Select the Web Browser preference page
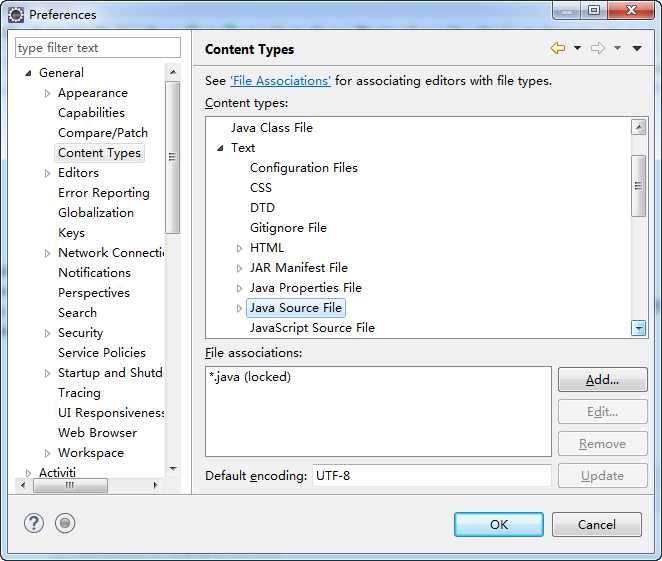 [x=97, y=433]
